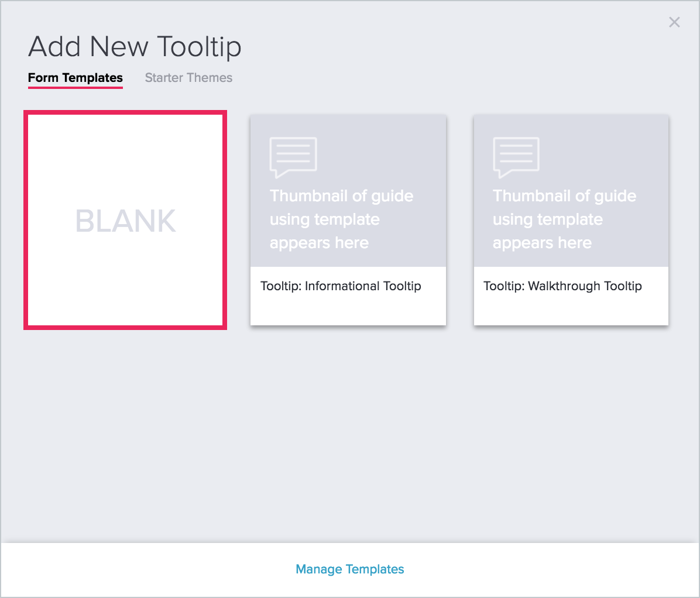Image resolution: width=700 pixels, height=598 pixels.
Task: Dismiss the Add New Tooltip dialog
Action: coord(674,22)
